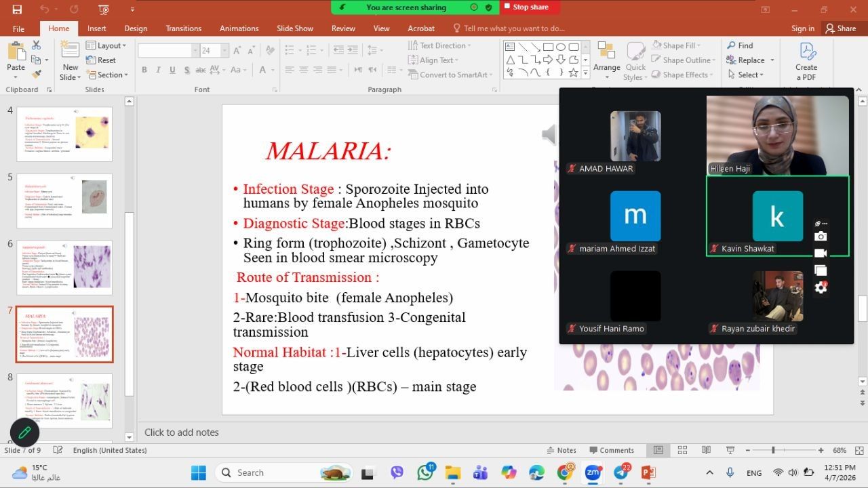Select the oval shape in gallery
The height and width of the screenshot is (488, 868).
click(x=561, y=47)
